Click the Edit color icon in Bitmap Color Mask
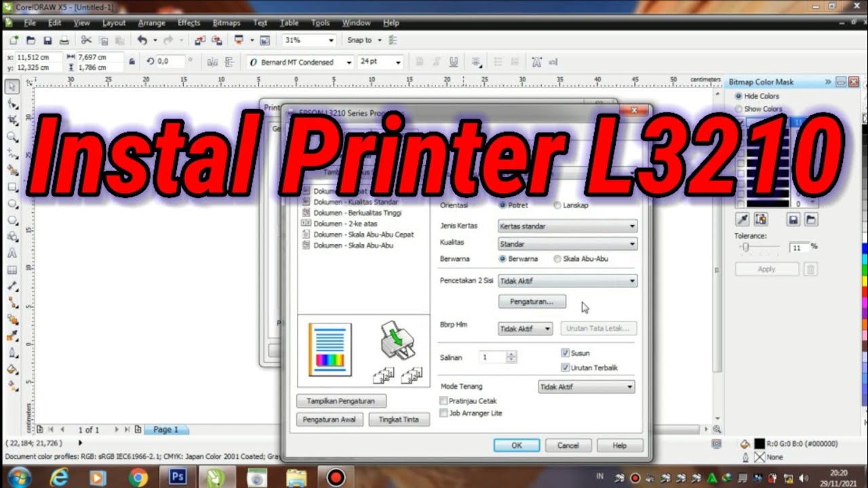The height and width of the screenshot is (488, 868). click(x=761, y=220)
